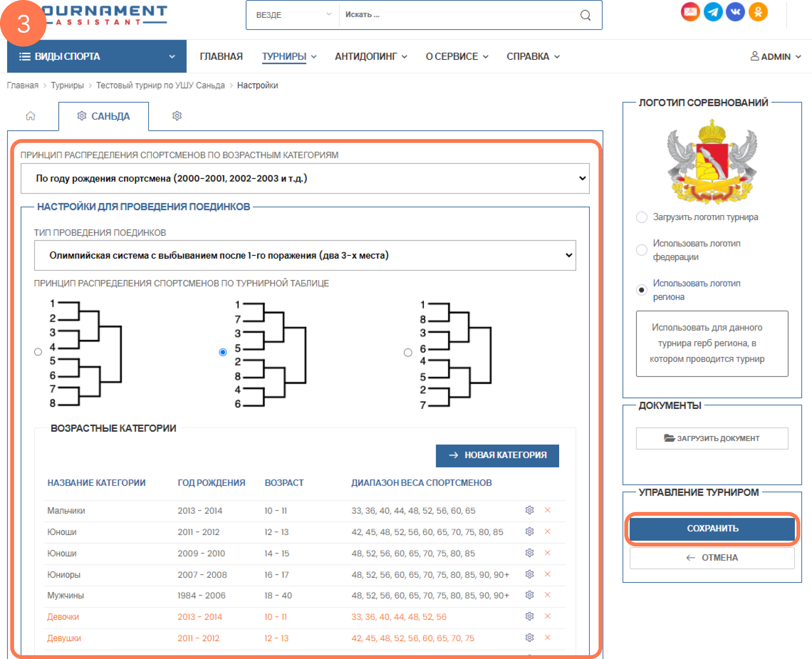Screen dimensions: 812x659
Task: Click the ADMIN user icon
Action: (754, 56)
